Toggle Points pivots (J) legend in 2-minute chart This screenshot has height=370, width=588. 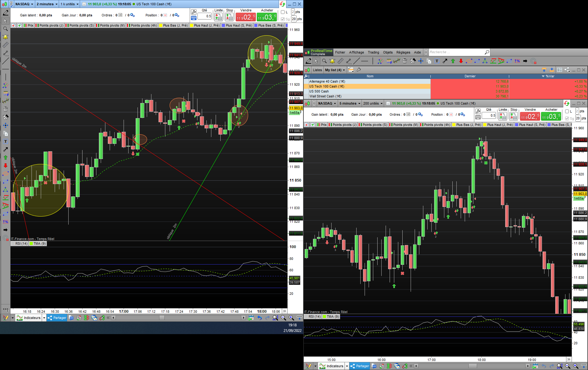point(49,25)
